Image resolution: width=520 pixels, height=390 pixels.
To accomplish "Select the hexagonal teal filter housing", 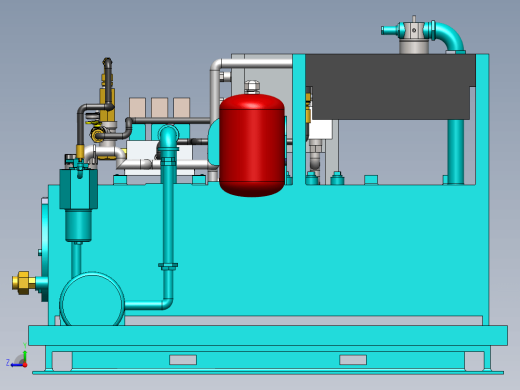I will [79, 189].
